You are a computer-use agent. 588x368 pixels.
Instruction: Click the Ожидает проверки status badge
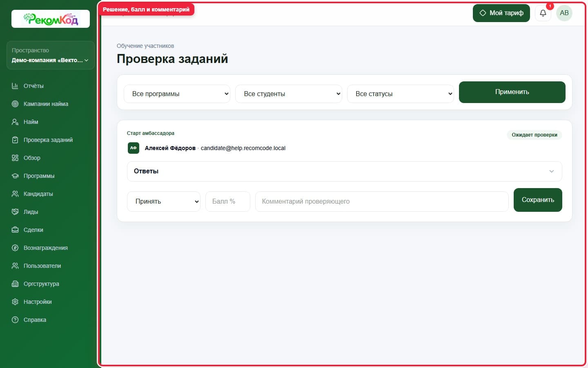tap(535, 135)
